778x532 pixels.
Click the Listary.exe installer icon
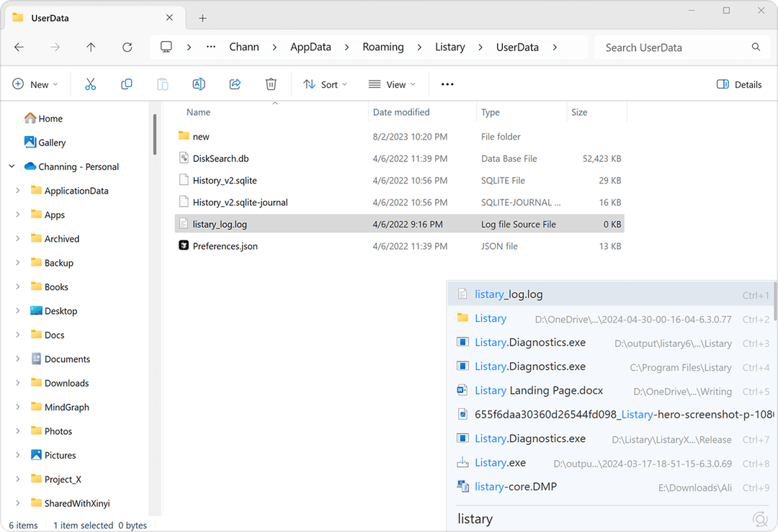click(462, 463)
